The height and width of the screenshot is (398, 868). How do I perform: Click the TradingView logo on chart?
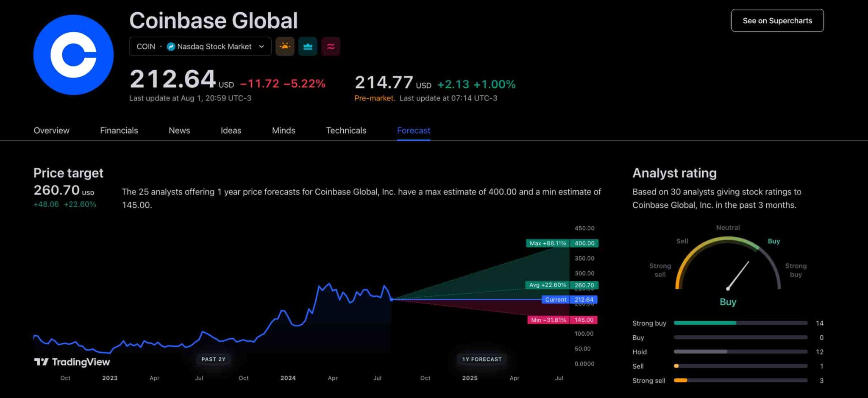(x=72, y=362)
